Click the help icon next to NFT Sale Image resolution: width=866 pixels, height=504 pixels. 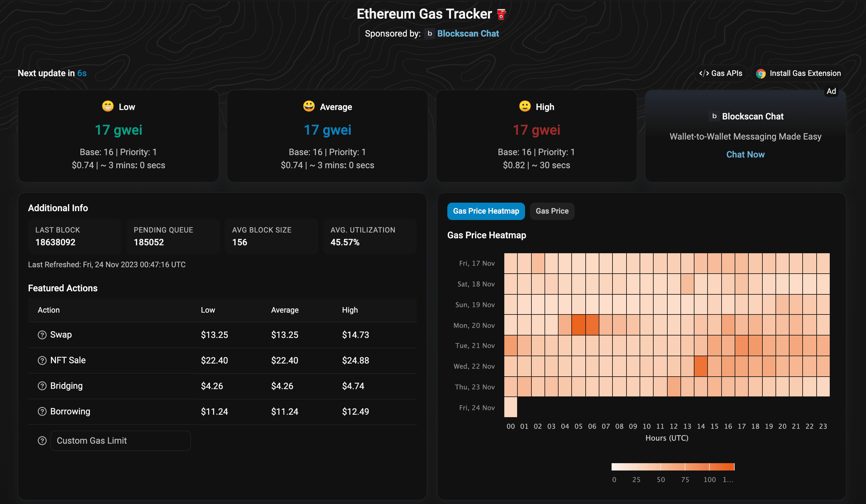pos(42,360)
